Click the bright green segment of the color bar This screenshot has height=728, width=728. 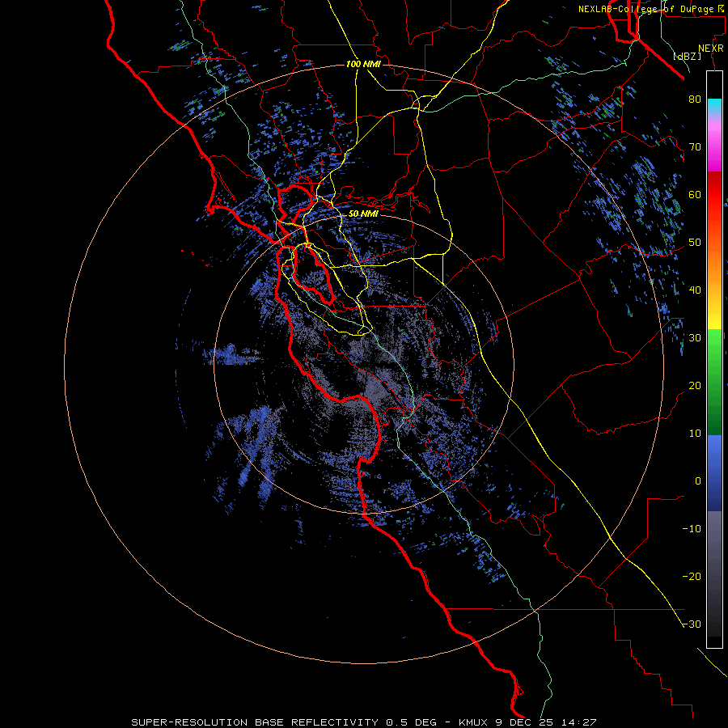[x=714, y=348]
